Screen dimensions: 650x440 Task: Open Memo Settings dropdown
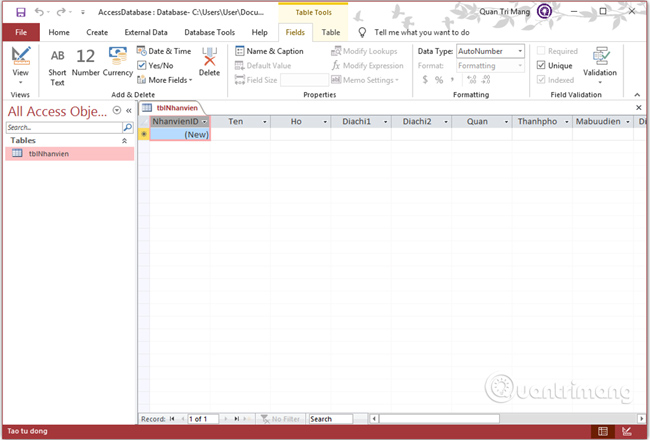coord(365,80)
